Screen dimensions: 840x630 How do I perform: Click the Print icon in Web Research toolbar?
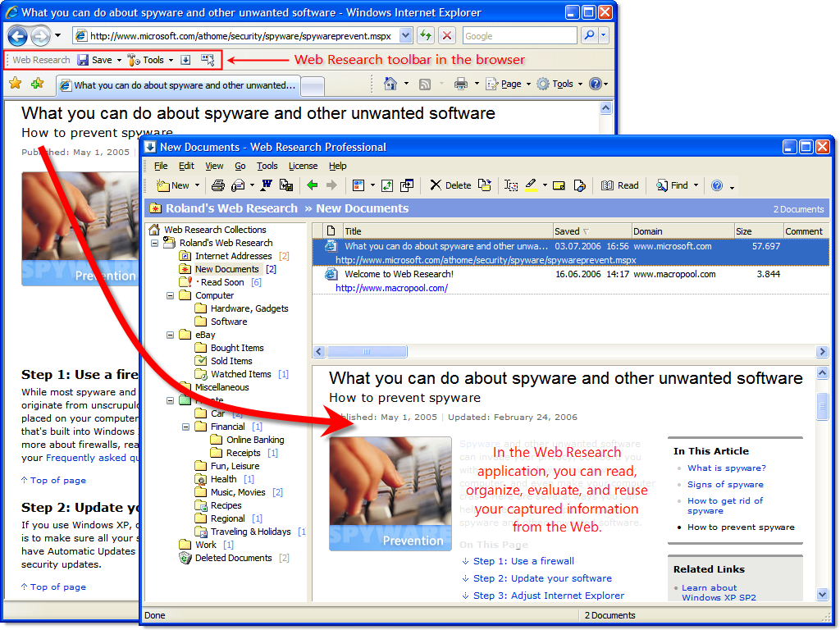217,185
